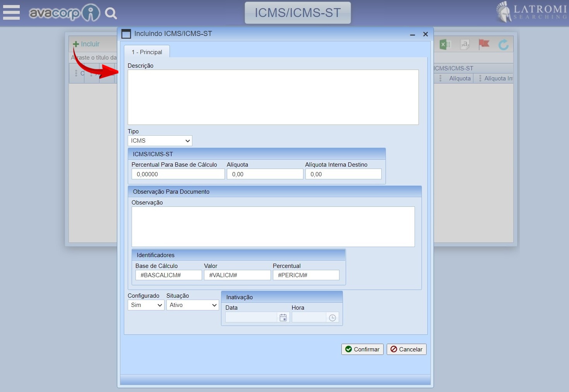Open the clock picker for Hora
Viewport: 569px width, 392px height.
pyautogui.click(x=332, y=317)
